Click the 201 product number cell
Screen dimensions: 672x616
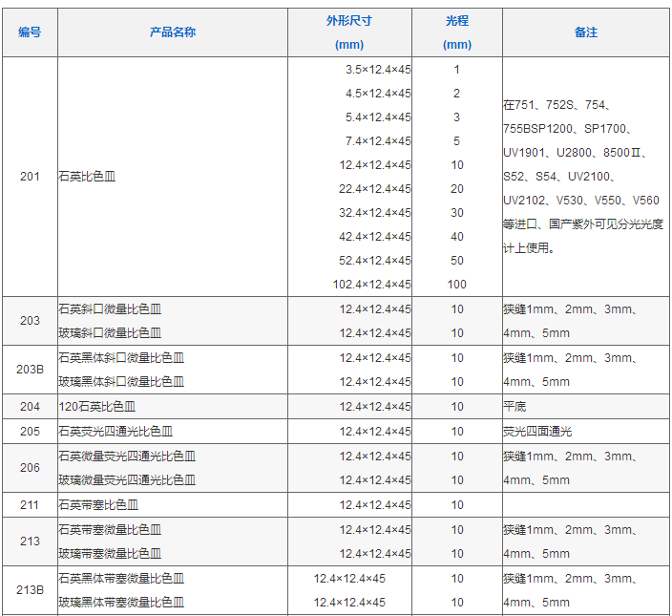click(30, 177)
